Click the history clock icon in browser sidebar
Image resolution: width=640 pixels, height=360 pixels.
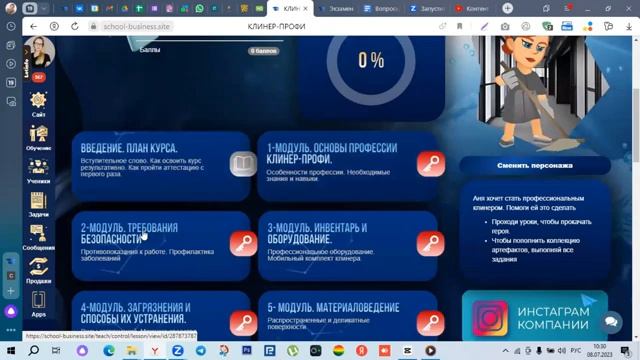(11, 27)
